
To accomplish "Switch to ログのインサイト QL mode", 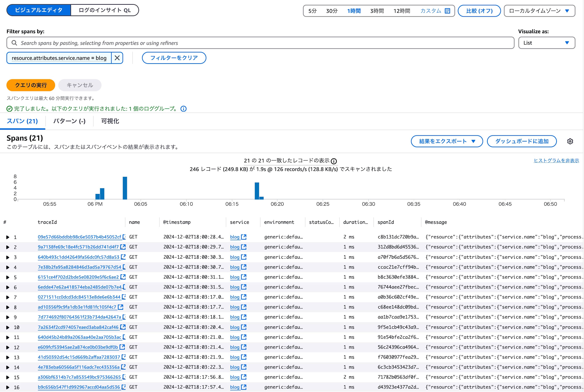I will [105, 10].
